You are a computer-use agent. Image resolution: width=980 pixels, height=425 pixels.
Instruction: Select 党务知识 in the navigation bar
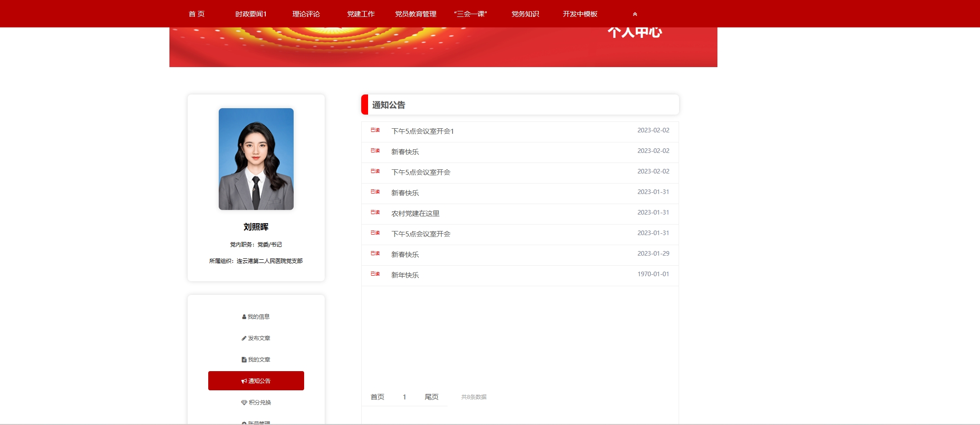click(525, 14)
